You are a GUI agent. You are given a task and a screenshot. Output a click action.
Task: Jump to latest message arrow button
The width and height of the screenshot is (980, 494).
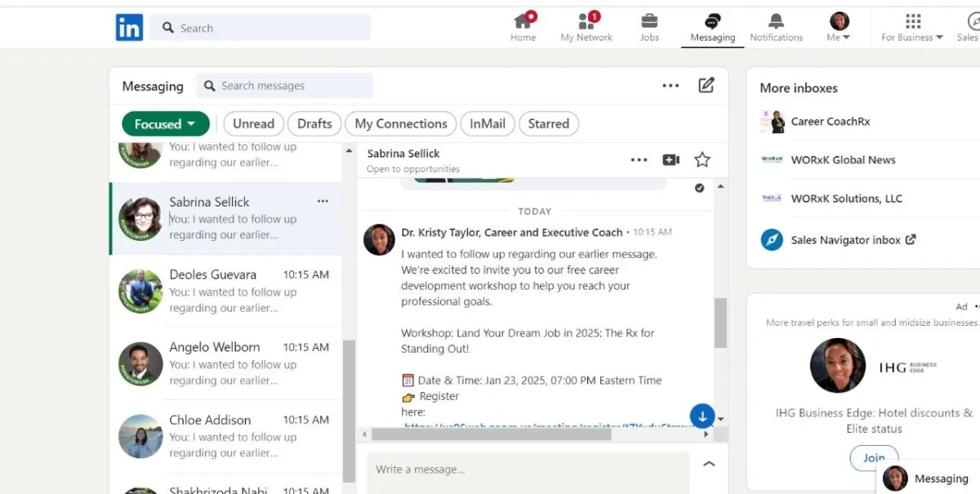click(x=702, y=416)
